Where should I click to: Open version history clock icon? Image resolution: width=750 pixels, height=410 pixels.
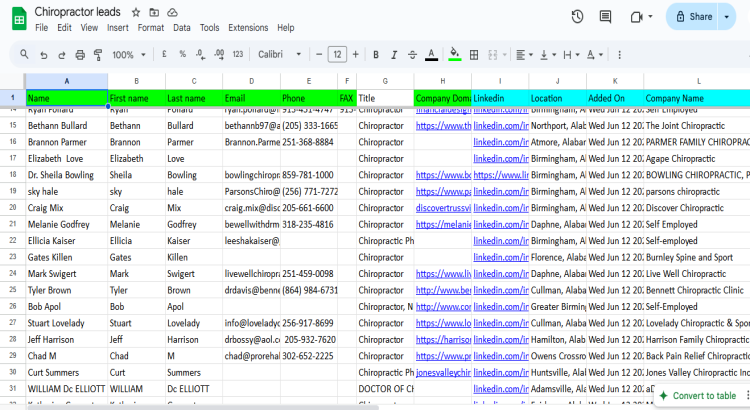coord(578,17)
